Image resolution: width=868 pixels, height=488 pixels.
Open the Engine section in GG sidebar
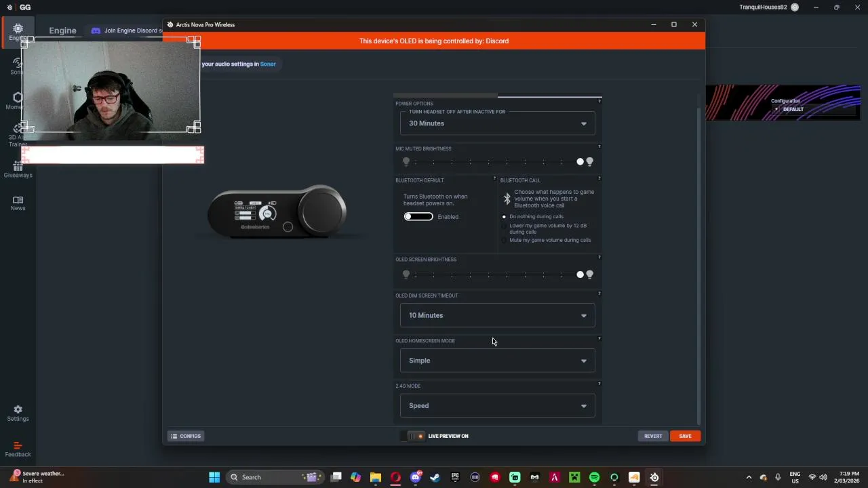pyautogui.click(x=18, y=32)
